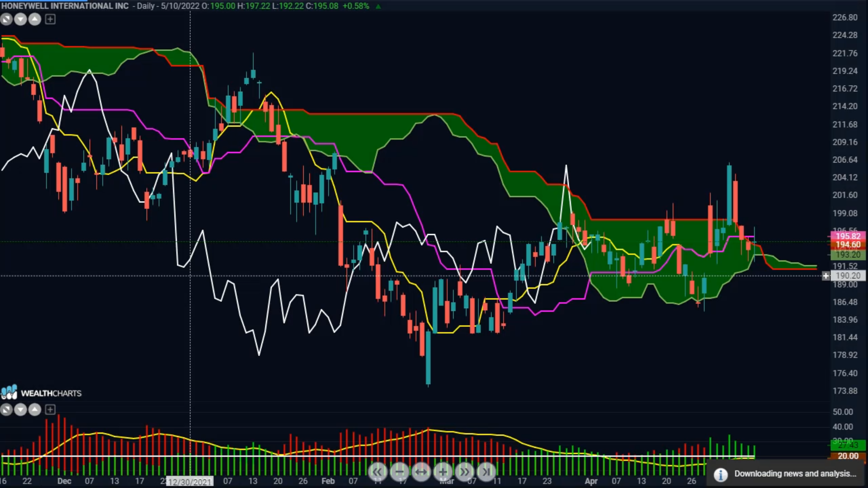Click the 50.00 indicator axis label
Image resolution: width=868 pixels, height=488 pixels.
(843, 412)
